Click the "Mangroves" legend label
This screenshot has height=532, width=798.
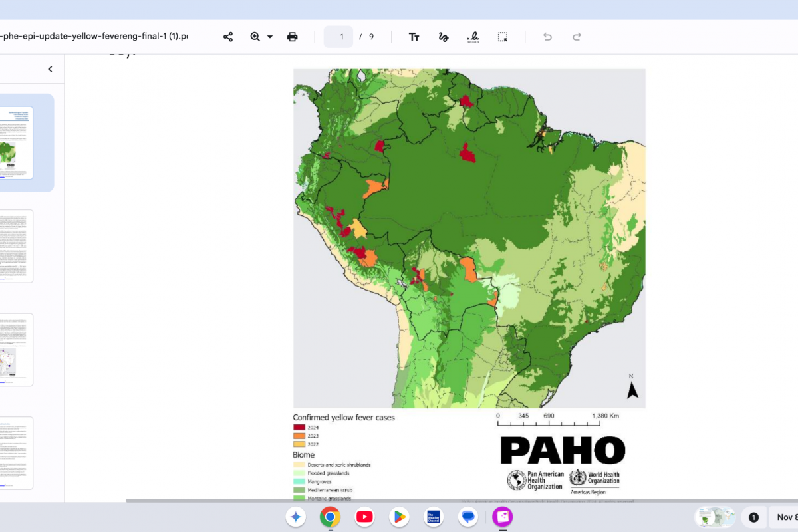pyautogui.click(x=320, y=481)
